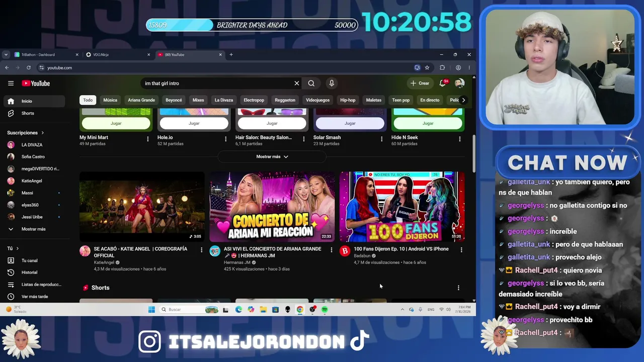This screenshot has width=644, height=362.
Task: Open the cast or install icon in address bar
Action: [x=417, y=68]
